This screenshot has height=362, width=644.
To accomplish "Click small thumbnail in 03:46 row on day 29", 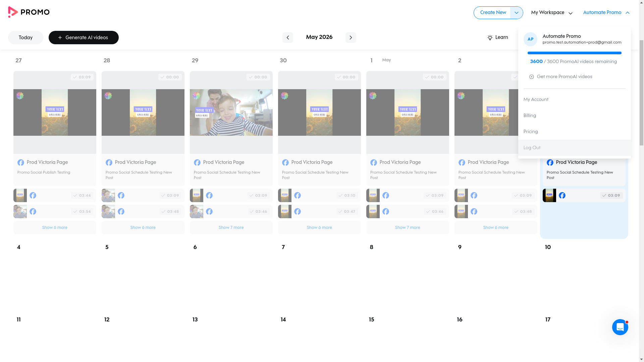I will (x=197, y=212).
